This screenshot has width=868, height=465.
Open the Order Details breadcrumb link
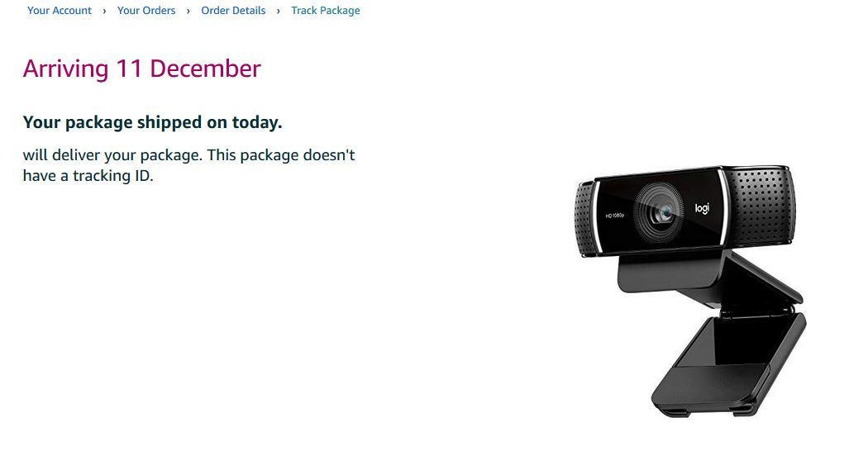pos(233,11)
